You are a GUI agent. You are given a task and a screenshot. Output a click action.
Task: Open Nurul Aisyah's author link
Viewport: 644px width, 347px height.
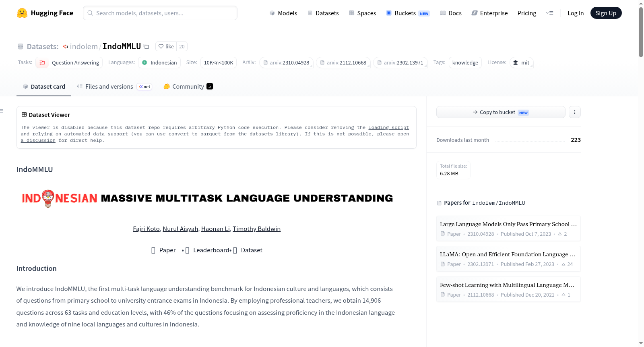pyautogui.click(x=180, y=229)
